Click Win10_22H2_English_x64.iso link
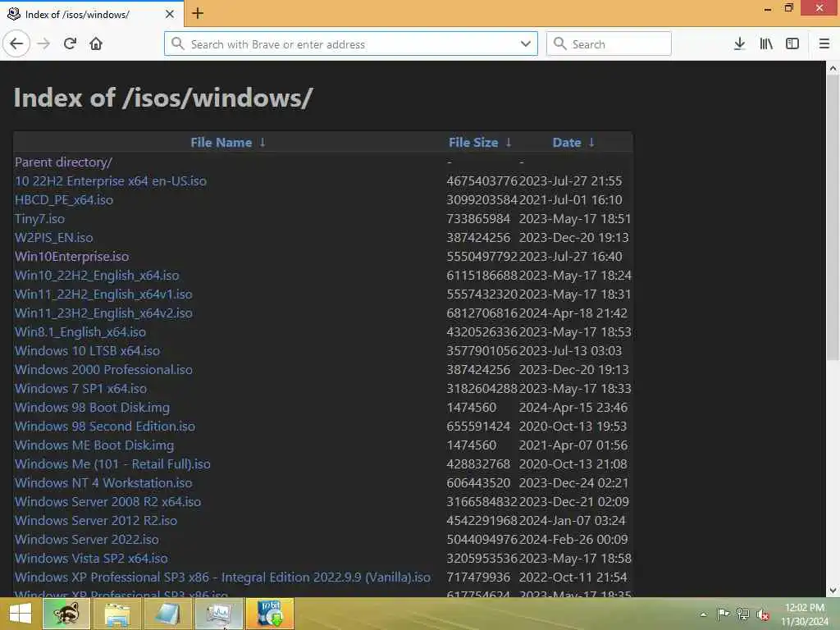The height and width of the screenshot is (630, 840). [97, 276]
